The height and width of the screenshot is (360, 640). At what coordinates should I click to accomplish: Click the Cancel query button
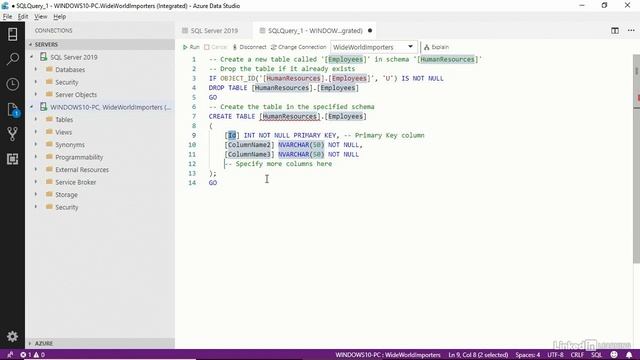[x=216, y=47]
